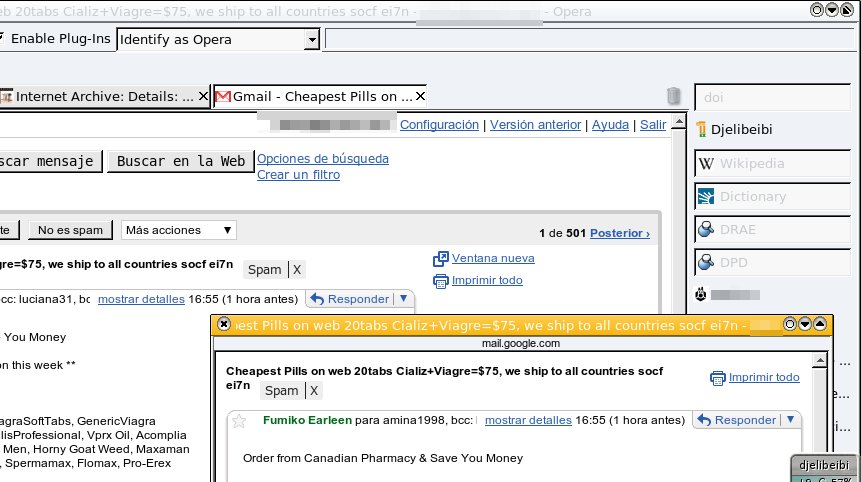Close the Gmail Cheapest Pills tab
Viewport: 861px width, 482px height.
[420, 97]
